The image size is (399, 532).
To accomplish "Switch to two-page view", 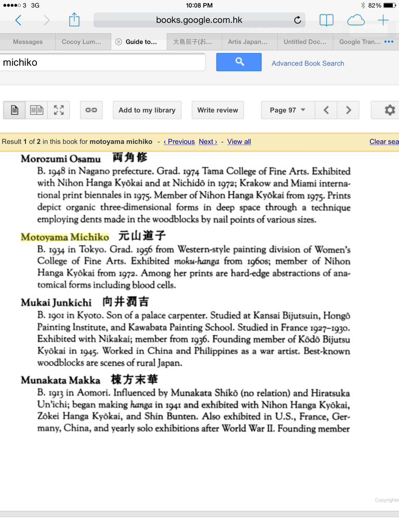I will [x=36, y=110].
